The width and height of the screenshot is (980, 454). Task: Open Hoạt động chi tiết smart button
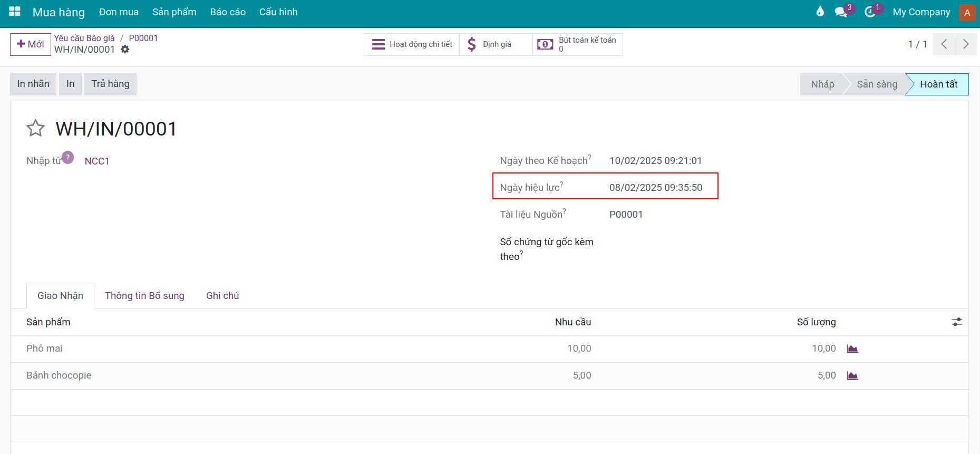tap(412, 44)
